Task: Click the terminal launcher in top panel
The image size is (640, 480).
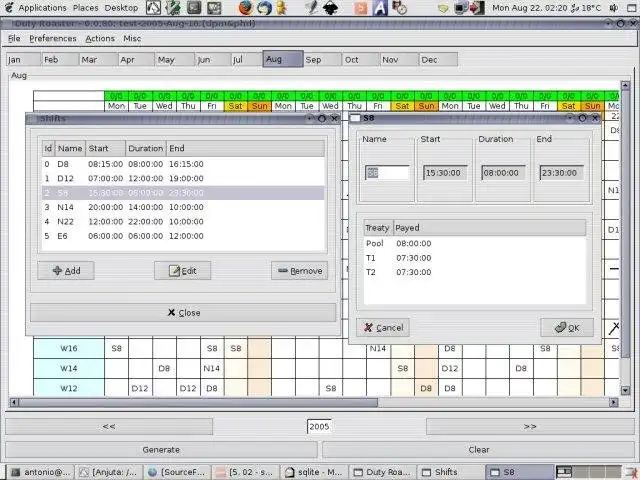Action: point(194,8)
